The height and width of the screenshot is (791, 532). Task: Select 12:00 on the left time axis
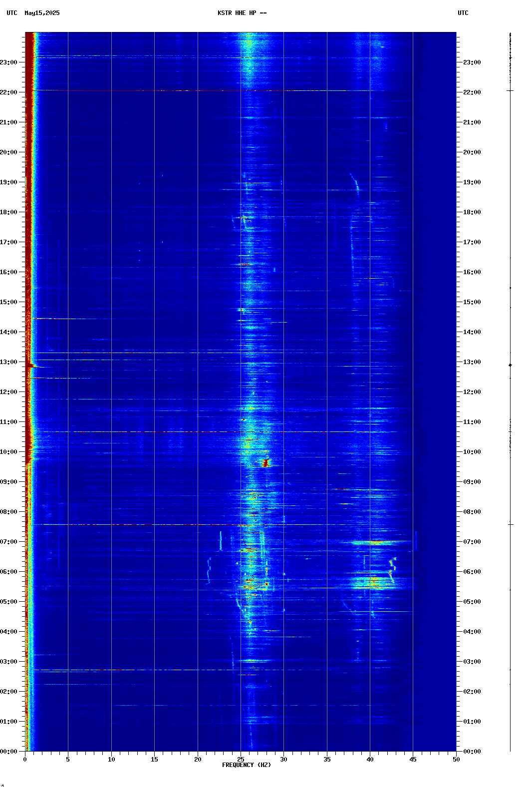click(8, 392)
